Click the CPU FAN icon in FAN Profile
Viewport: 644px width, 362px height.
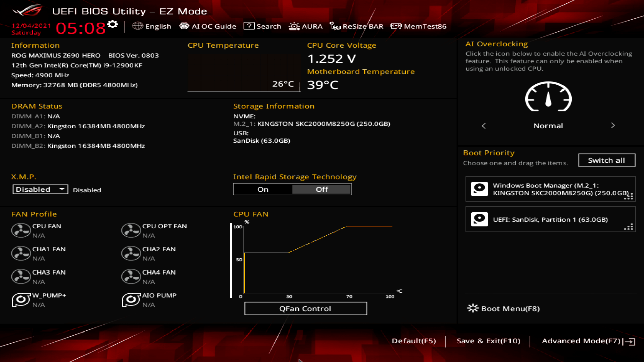21,231
